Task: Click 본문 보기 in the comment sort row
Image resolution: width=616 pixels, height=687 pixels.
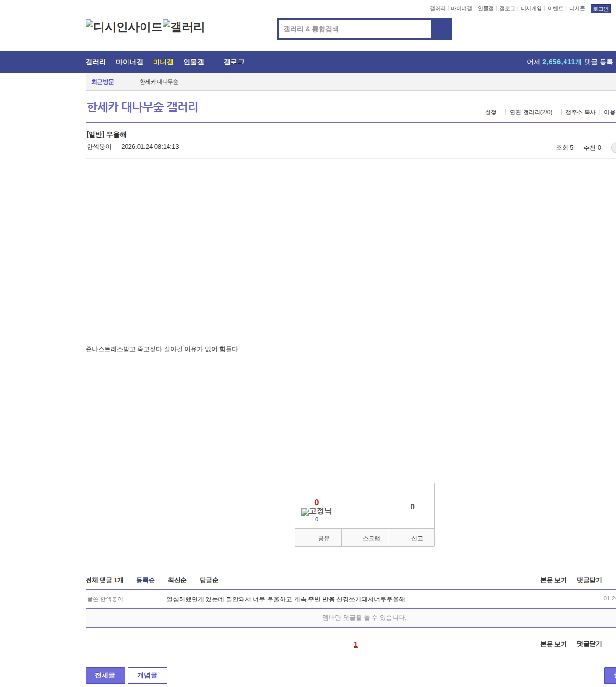Action: pos(553,580)
